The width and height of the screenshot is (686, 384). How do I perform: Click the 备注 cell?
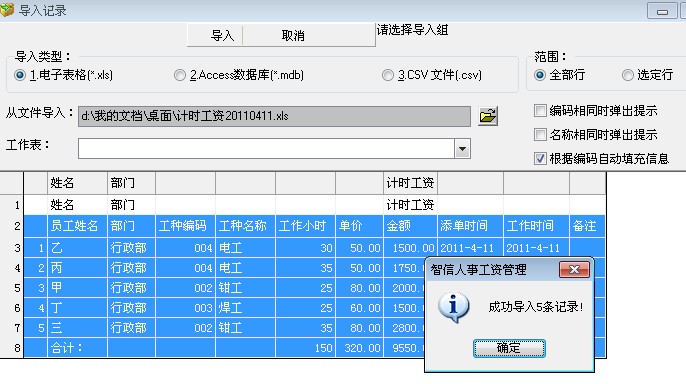pos(588,226)
